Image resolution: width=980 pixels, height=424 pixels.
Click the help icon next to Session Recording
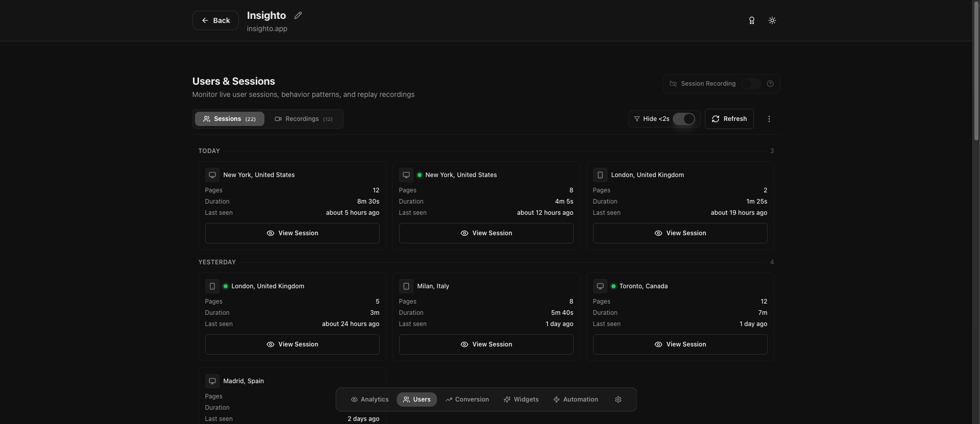coord(770,84)
